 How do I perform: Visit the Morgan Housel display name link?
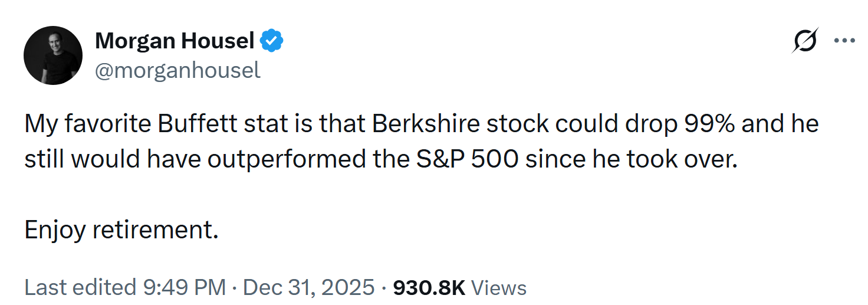click(x=175, y=41)
